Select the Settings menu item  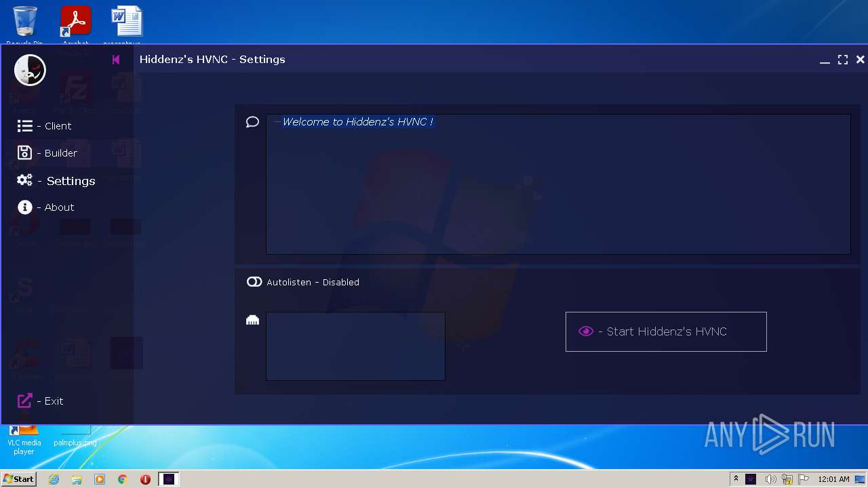point(56,181)
